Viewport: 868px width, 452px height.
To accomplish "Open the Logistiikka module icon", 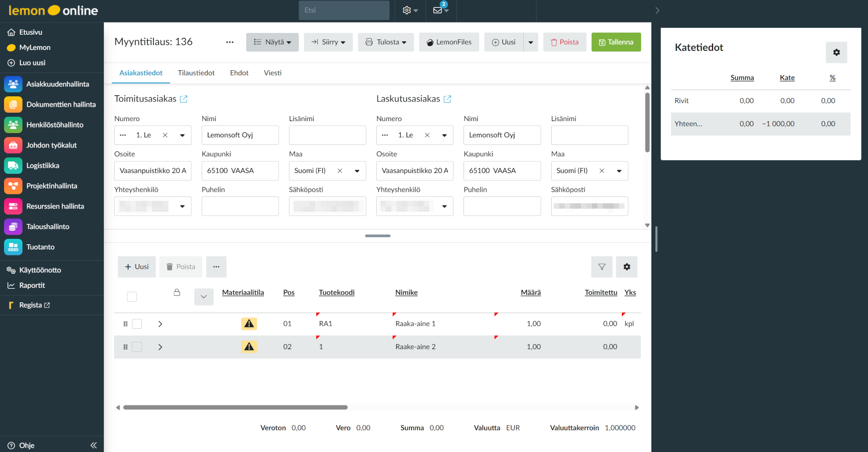I will click(13, 166).
